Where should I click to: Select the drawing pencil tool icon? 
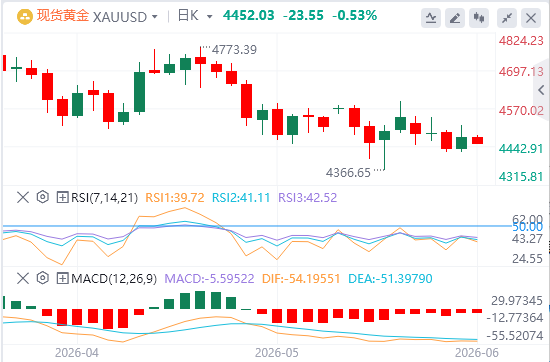(x=455, y=18)
